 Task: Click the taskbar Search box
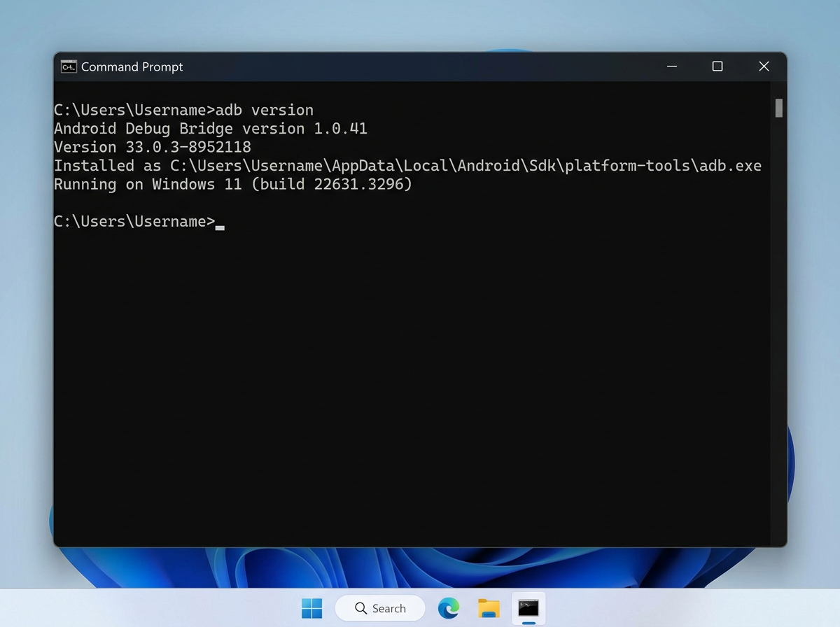[x=380, y=608]
